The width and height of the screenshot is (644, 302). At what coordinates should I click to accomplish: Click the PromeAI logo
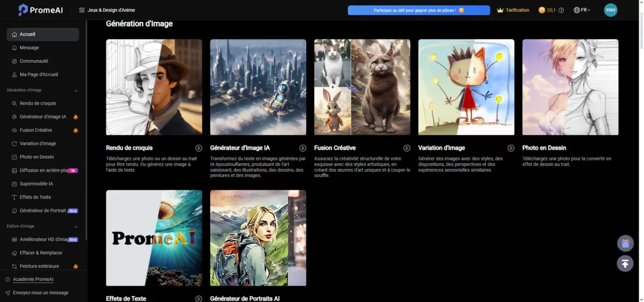coord(41,10)
